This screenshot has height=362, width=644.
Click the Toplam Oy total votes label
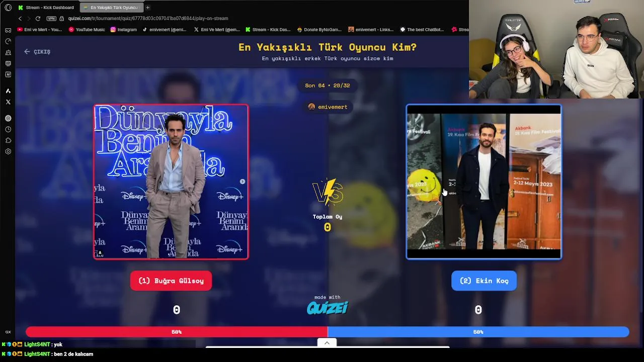pyautogui.click(x=328, y=217)
